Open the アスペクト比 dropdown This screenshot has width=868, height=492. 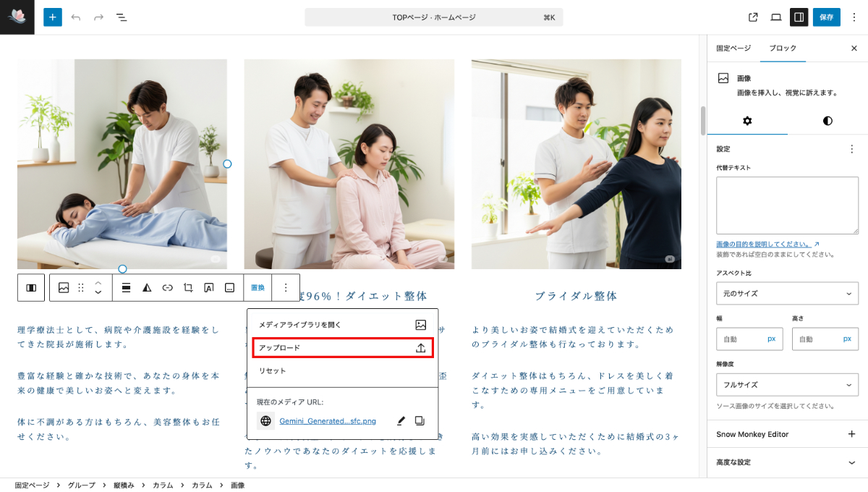(787, 293)
